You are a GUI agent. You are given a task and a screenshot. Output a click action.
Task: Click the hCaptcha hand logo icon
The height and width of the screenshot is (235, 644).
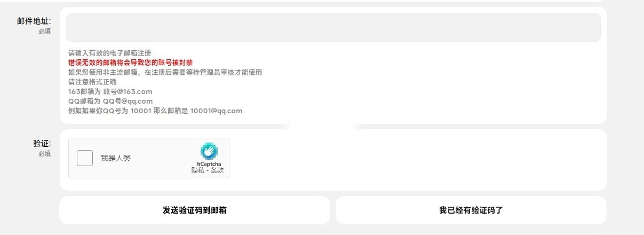click(209, 151)
